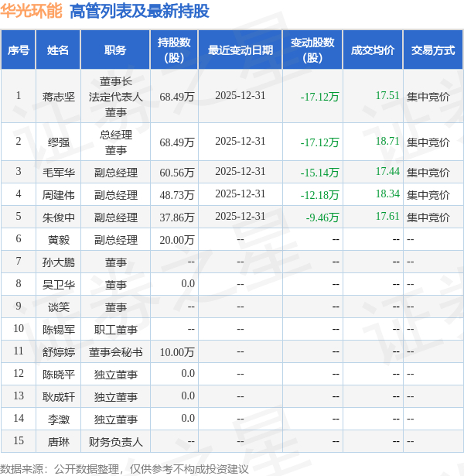Image resolution: width=464 pixels, height=476 pixels.
Task: Click the name 吴卫华
Action: [x=59, y=285]
